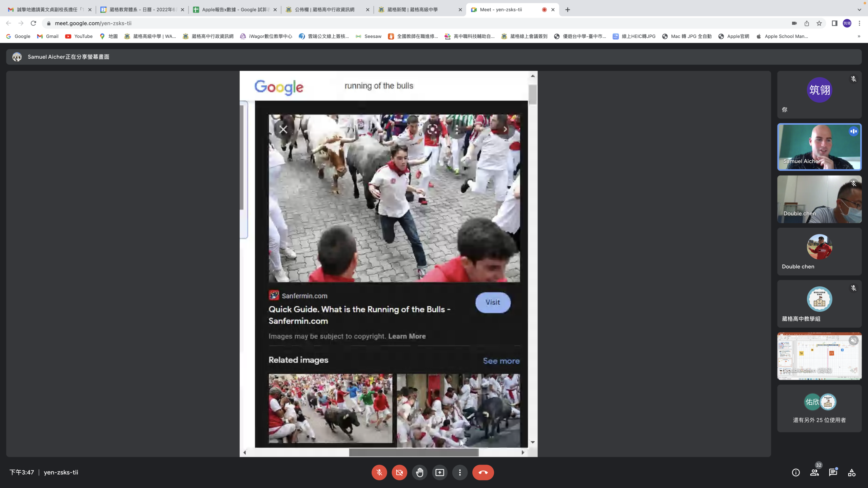Click the present screen icon
Viewport: 868px width, 488px height.
(440, 472)
